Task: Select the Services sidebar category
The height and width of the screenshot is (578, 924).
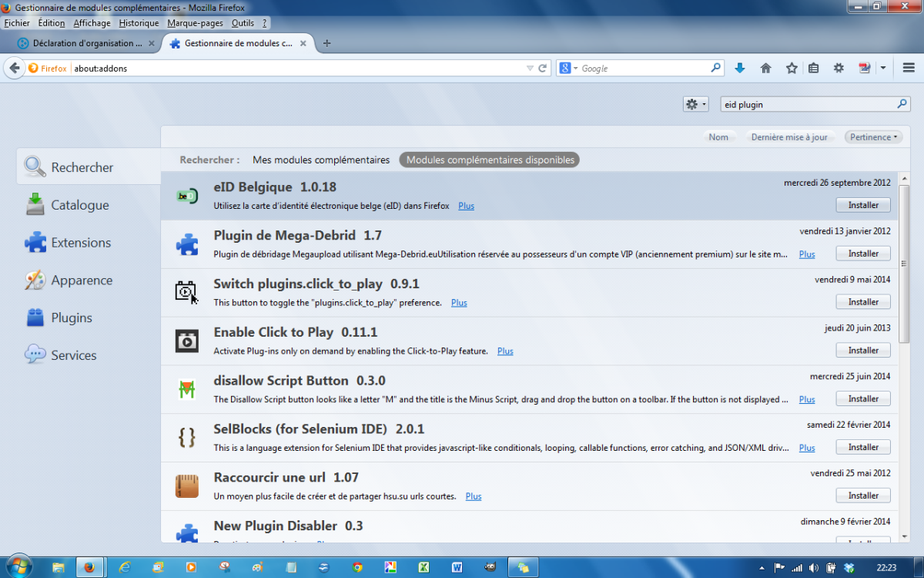Action: pos(89,355)
